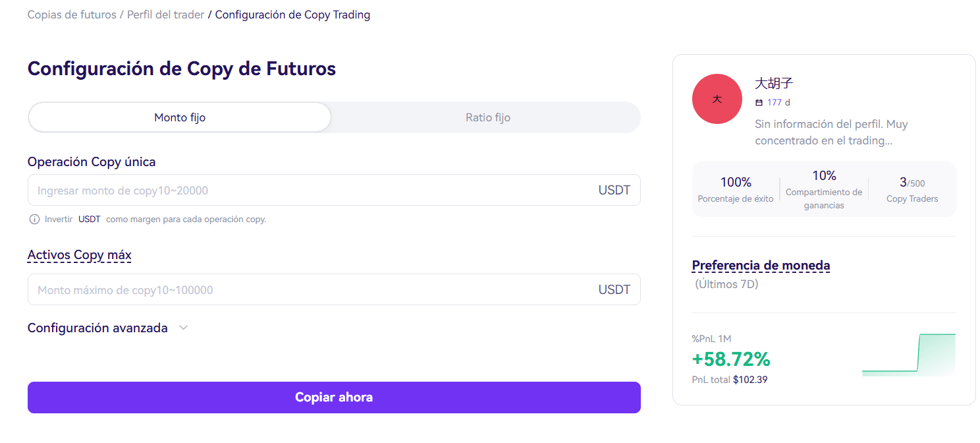Click the 10% Compartimiento de ganancias stat
Image resolution: width=980 pixels, height=443 pixels.
(x=824, y=189)
